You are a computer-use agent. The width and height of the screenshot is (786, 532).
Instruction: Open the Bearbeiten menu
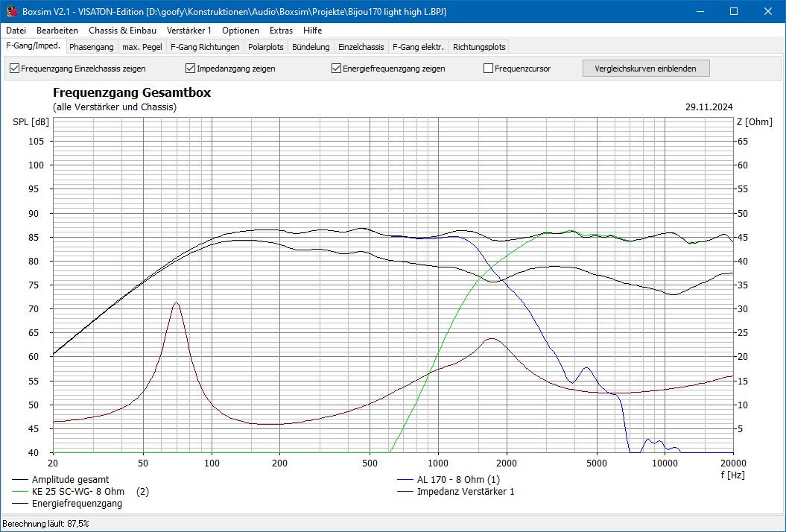(x=57, y=31)
